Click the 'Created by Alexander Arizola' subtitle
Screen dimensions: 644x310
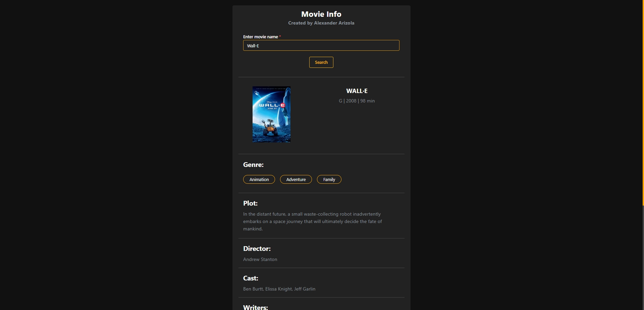[x=321, y=23]
